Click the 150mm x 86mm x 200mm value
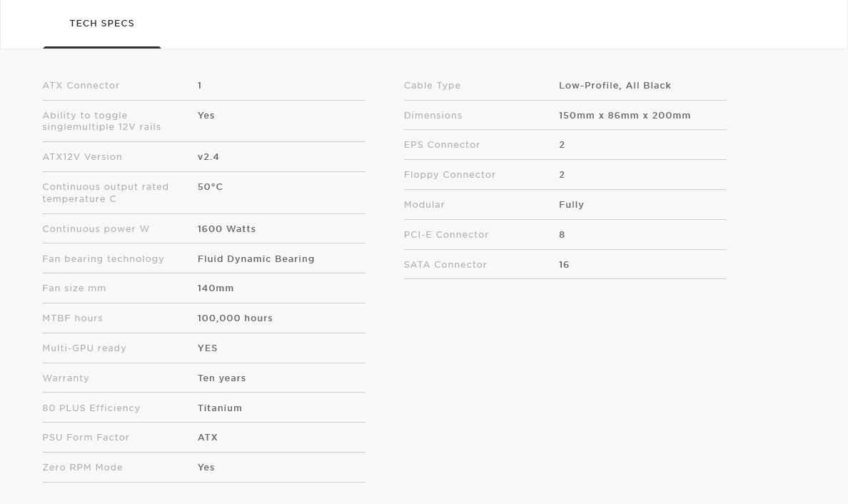 (625, 115)
